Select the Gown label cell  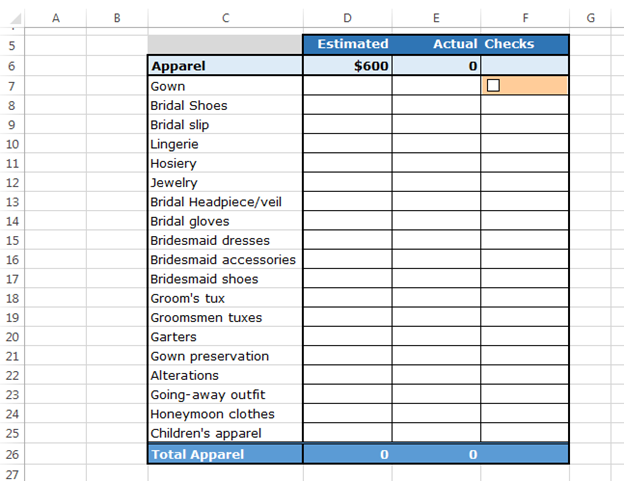tap(225, 86)
